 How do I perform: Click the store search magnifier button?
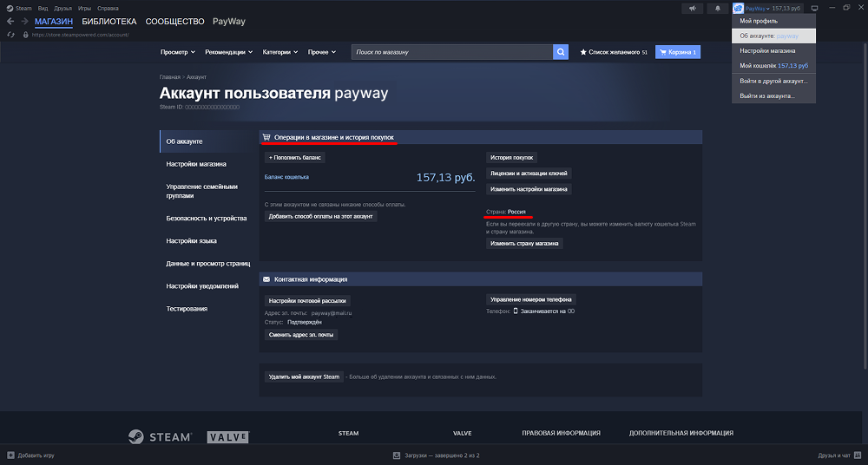[561, 52]
